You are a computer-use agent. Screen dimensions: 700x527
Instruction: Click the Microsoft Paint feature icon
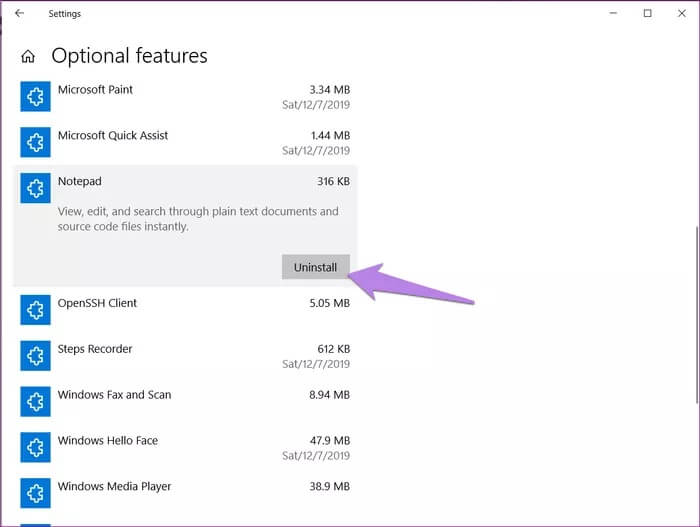pyautogui.click(x=35, y=96)
